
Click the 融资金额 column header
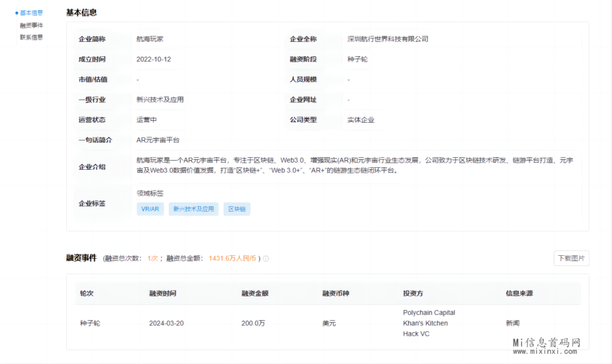tap(255, 293)
